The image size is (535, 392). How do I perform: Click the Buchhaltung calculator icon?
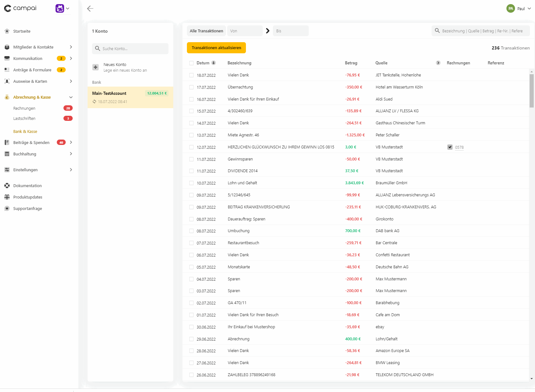[7, 154]
